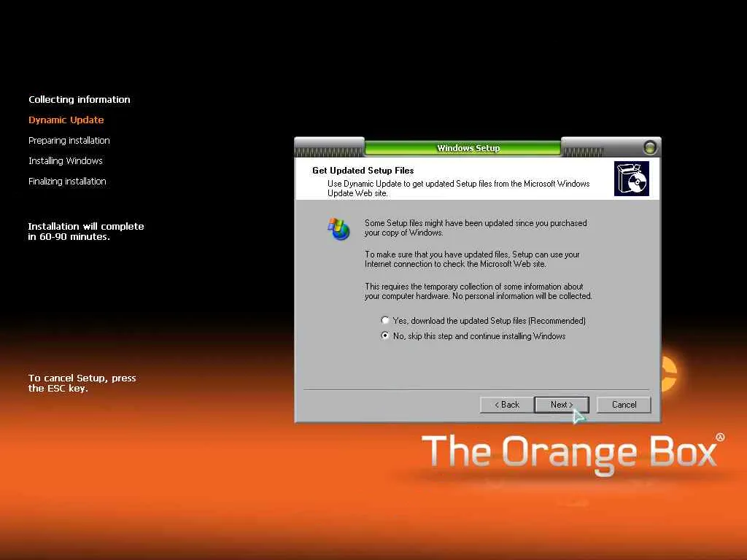Click the To cancel Setup, press ESC text
747x560 pixels.
point(82,383)
